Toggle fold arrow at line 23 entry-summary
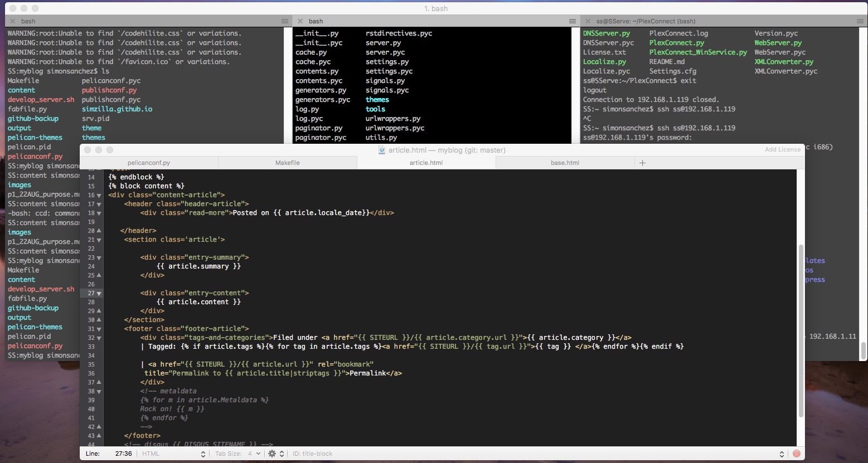Screen dimensions: 868x463 (99, 257)
